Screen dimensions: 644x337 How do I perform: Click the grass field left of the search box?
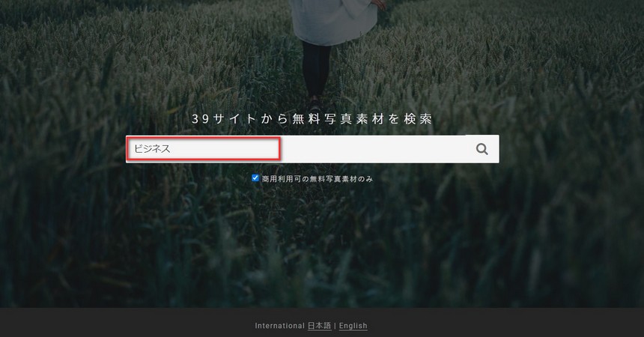(60, 150)
